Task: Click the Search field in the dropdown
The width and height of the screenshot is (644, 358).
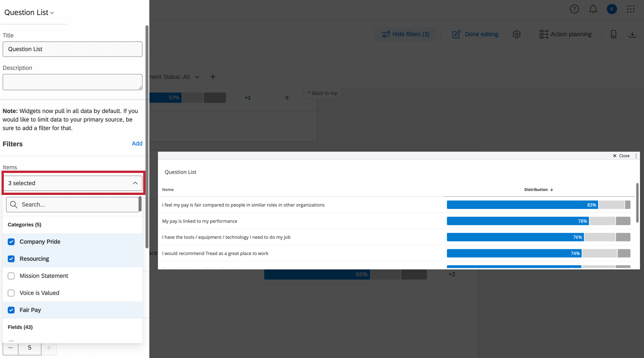Action: pyautogui.click(x=72, y=204)
